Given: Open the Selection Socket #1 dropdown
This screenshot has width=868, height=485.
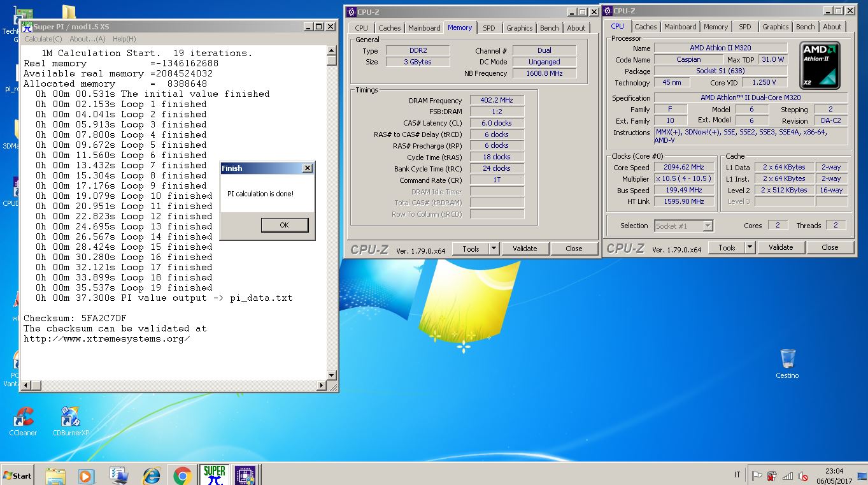Looking at the screenshot, I should coord(683,226).
